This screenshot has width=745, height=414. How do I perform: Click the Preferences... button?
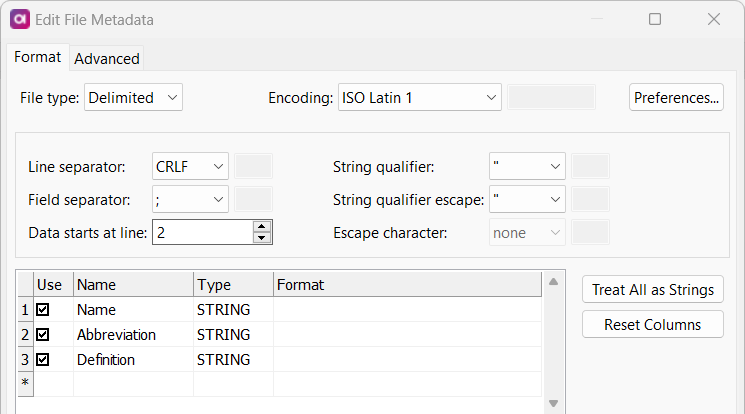[x=677, y=97]
